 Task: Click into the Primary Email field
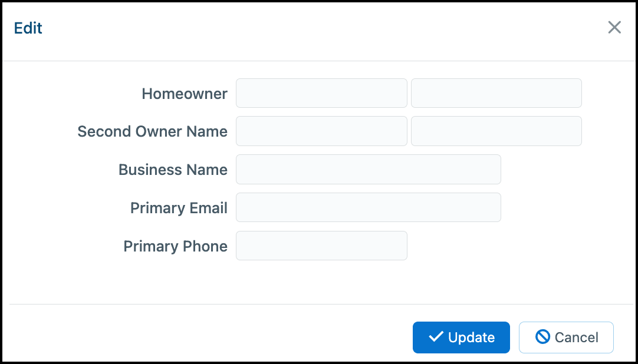[x=368, y=207]
